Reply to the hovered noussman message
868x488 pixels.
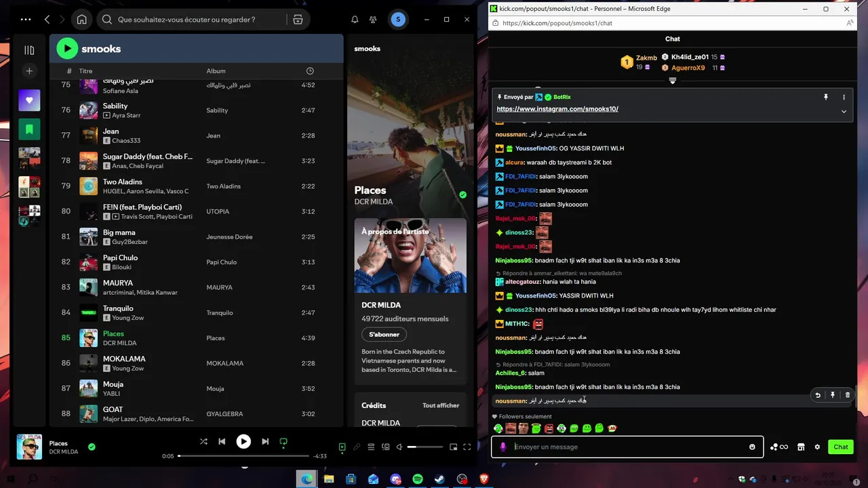[x=818, y=394]
